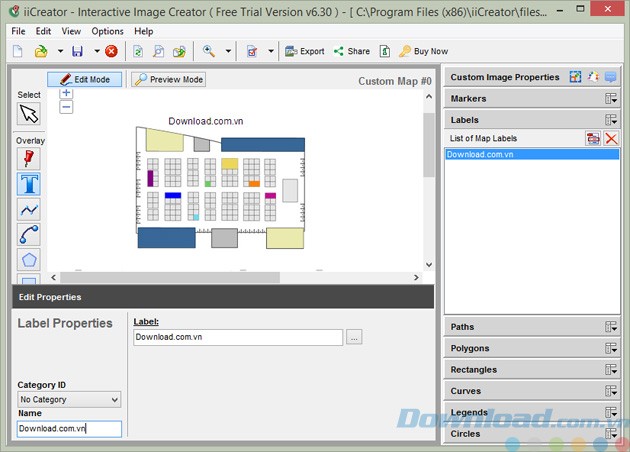This screenshot has width=630, height=452.
Task: Expand the Markers panel options
Action: 610,98
